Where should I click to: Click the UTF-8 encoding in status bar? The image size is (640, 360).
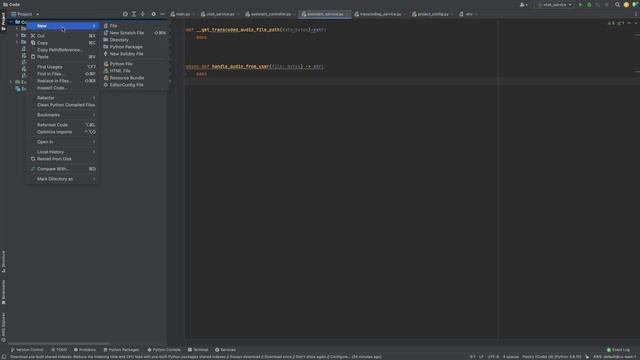[x=493, y=357]
